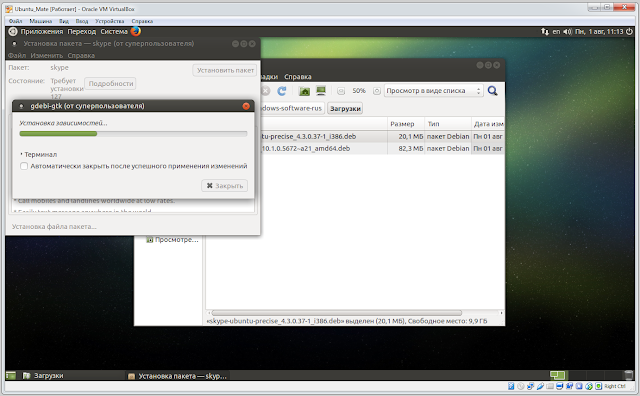Click the zoom out icon next to 50%
The height and width of the screenshot is (396, 640).
click(341, 91)
